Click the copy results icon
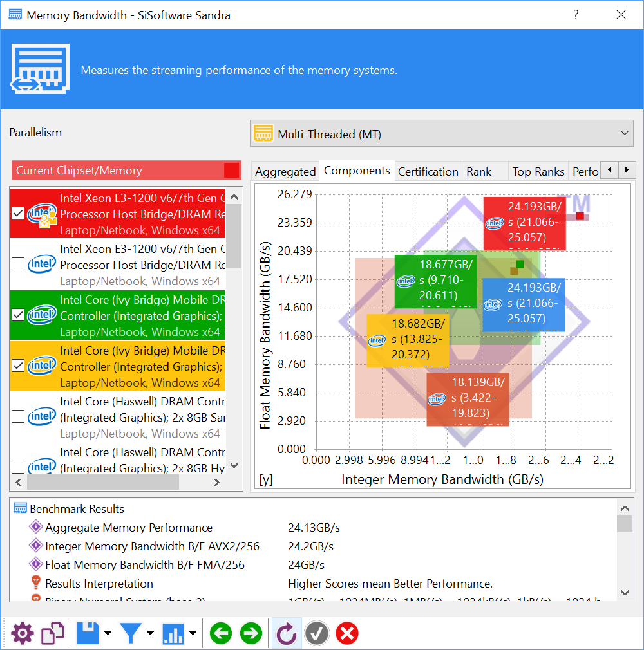This screenshot has width=644, height=650. tap(53, 633)
